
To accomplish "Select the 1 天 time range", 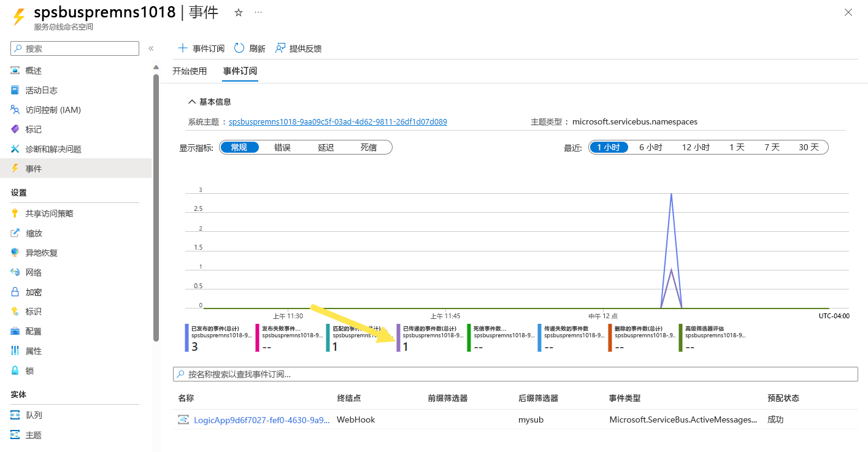I will (x=737, y=147).
